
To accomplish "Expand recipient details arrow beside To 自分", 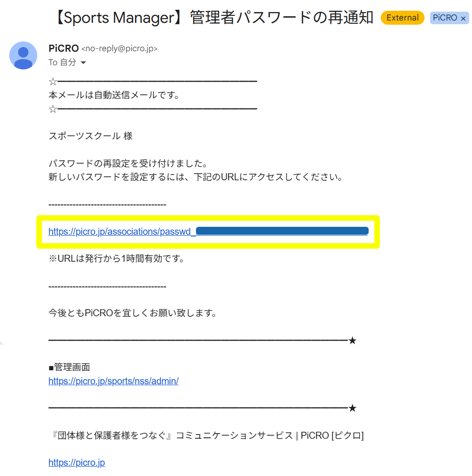I will pyautogui.click(x=83, y=62).
